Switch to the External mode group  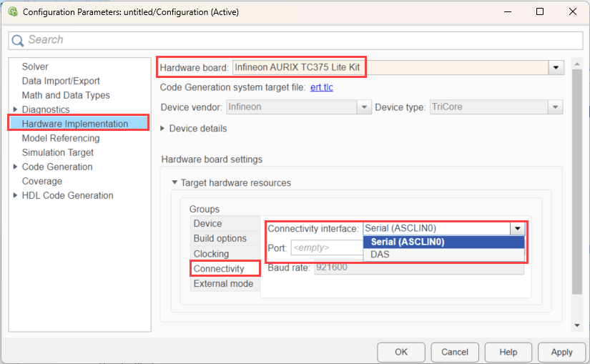(223, 284)
